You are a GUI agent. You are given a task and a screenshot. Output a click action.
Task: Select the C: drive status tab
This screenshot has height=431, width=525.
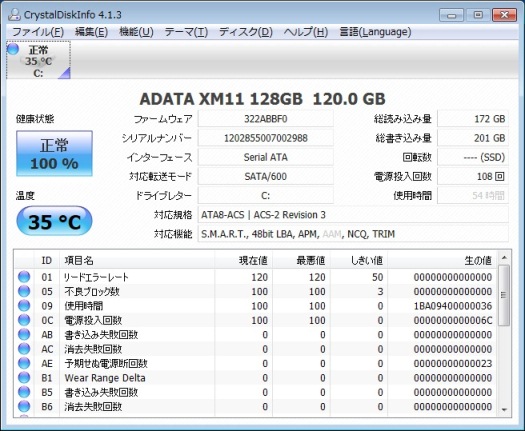pyautogui.click(x=39, y=61)
